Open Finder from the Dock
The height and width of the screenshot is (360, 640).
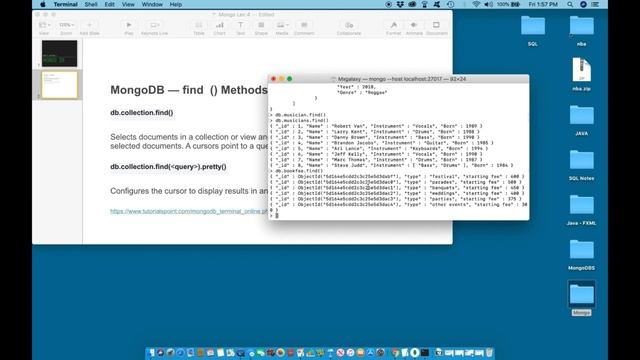[x=151, y=353]
